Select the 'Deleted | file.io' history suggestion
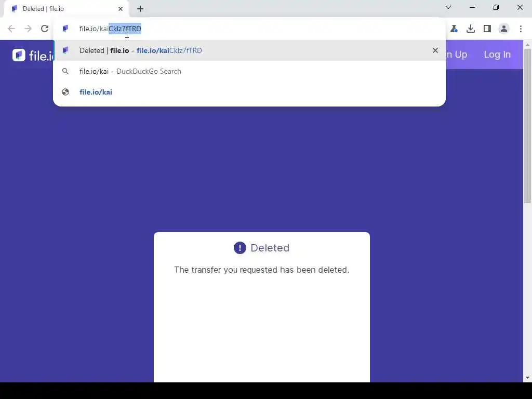Image resolution: width=532 pixels, height=399 pixels. (249, 50)
